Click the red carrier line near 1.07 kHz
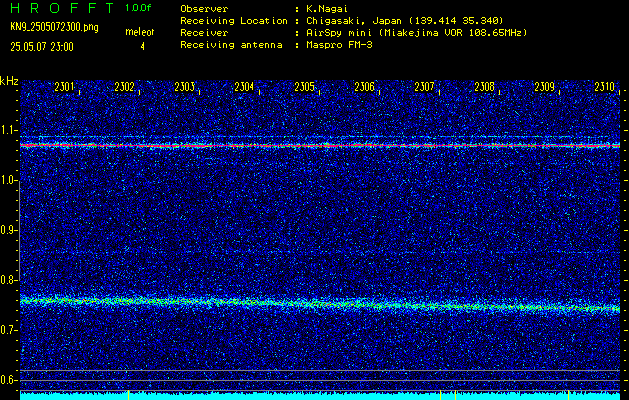Image resolution: width=629 pixels, height=400 pixels. [320, 146]
